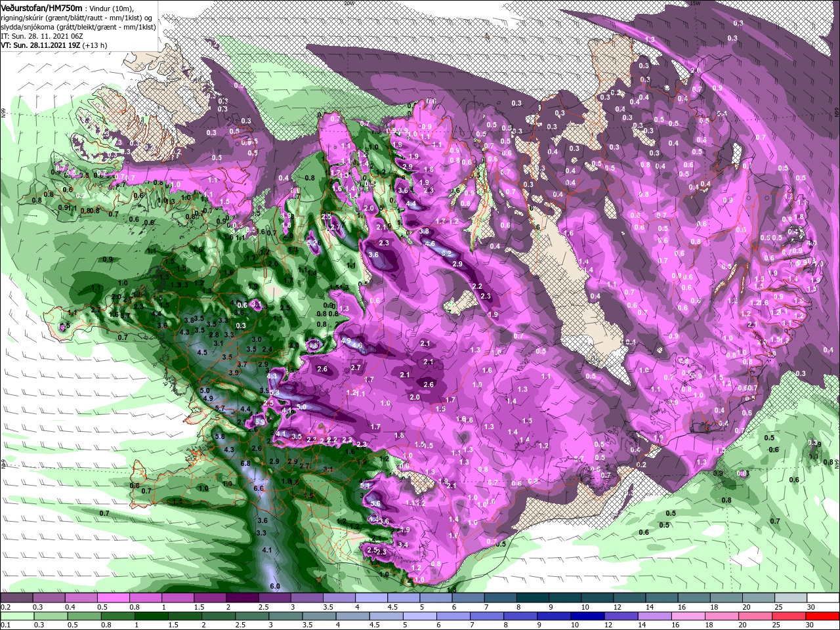Pick the snow swatch between 0.5 and 0.8
Image resolution: width=840 pixels, height=630 pixels.
click(113, 598)
